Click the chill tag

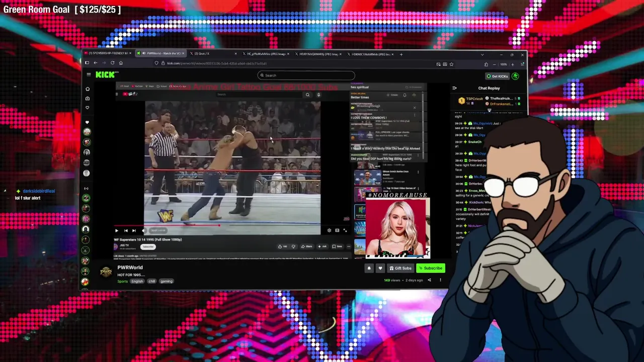tap(151, 282)
